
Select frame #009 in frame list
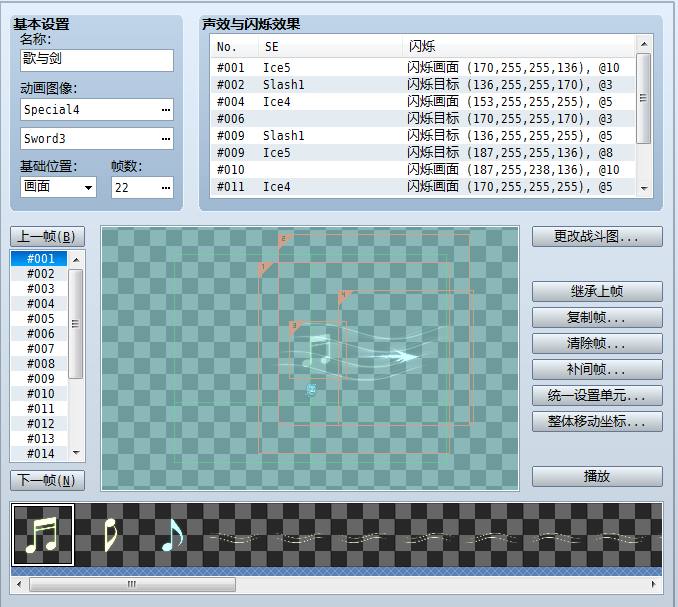click(39, 379)
